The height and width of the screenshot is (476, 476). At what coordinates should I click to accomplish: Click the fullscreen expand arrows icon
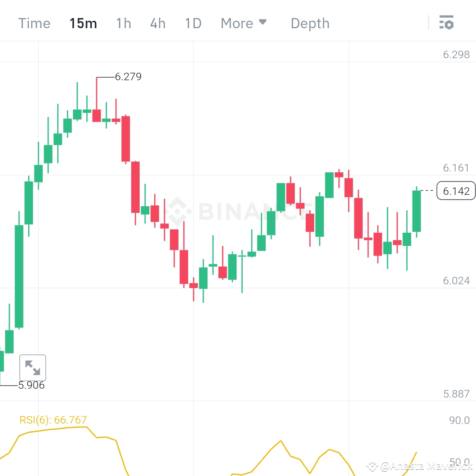click(33, 368)
